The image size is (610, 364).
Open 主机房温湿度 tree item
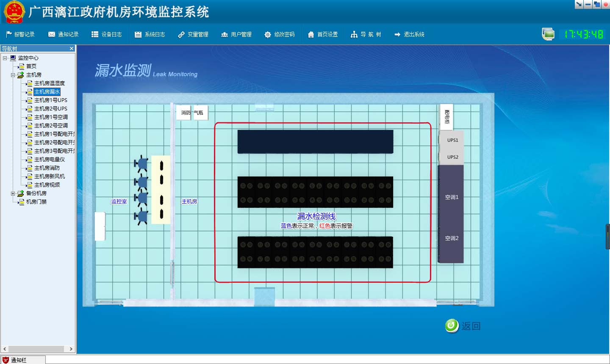coord(50,83)
